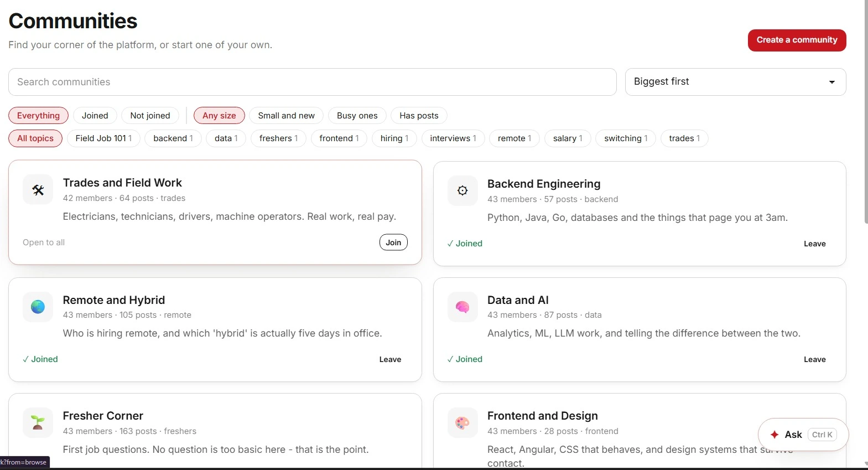Choose the data topic chip
Viewport: 868px width, 470px height.
(x=226, y=138)
